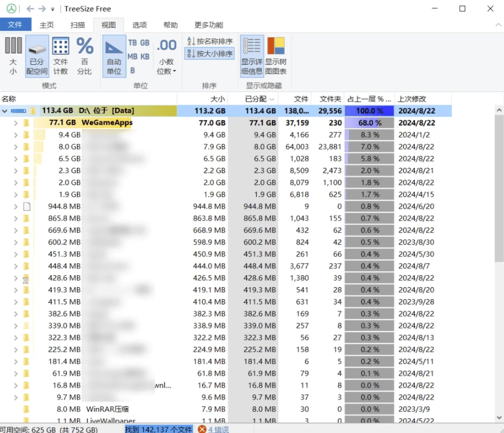The height and width of the screenshot is (433, 504).
Task: Open the 文件 (File) menu
Action: tap(15, 25)
